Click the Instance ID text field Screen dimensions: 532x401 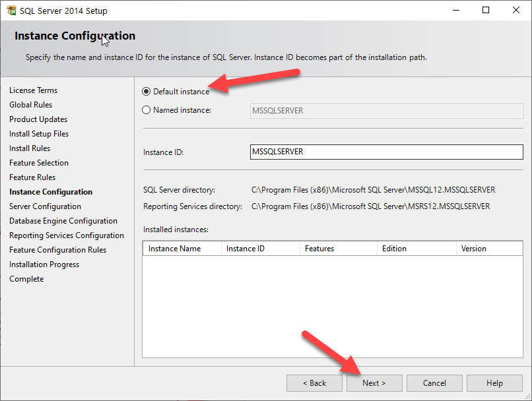pos(386,152)
